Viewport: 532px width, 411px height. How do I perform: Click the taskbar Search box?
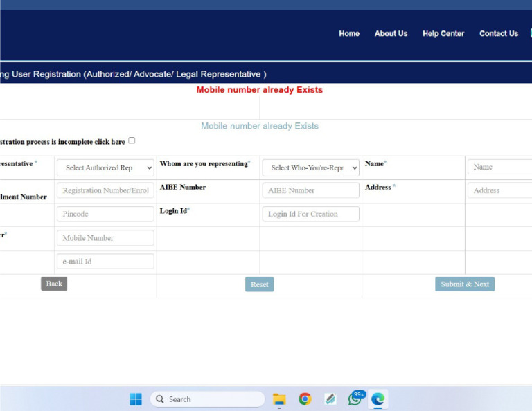207,399
